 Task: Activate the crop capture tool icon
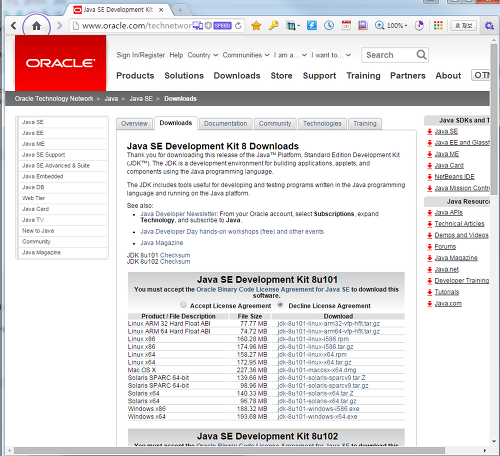[291, 26]
